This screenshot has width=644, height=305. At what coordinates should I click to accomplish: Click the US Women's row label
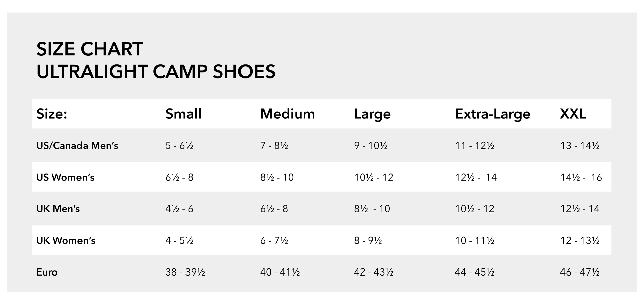coord(65,177)
